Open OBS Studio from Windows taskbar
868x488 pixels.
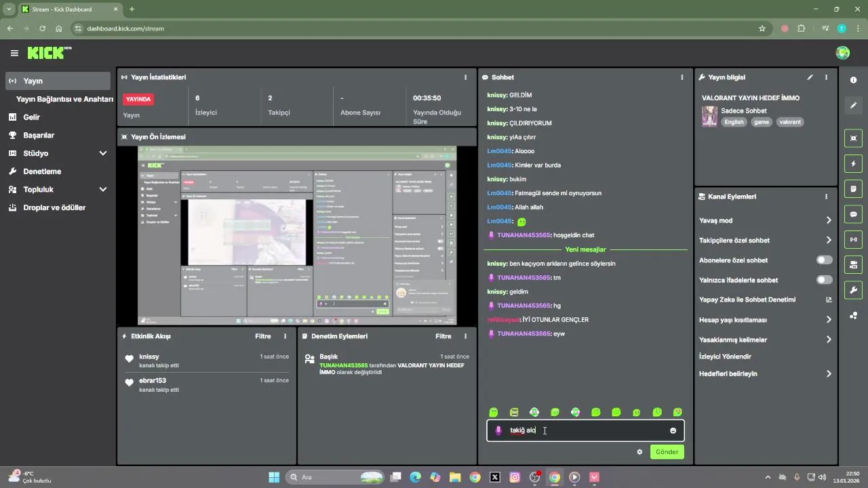click(x=534, y=477)
